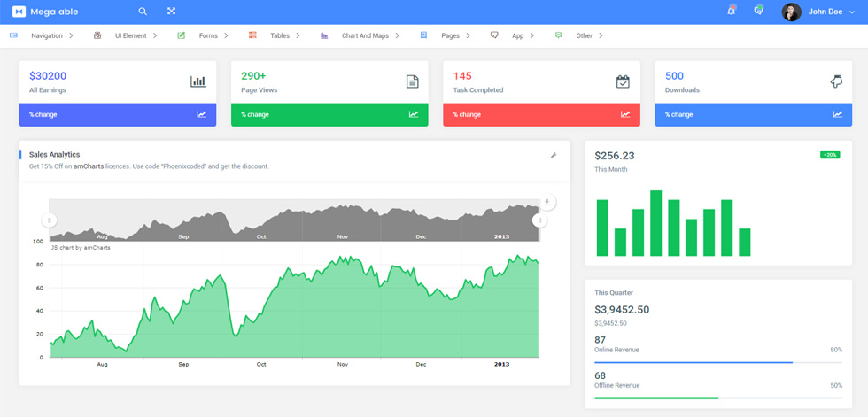Viewport: 868px width, 417px height.
Task: Click John Doe's avatar picture
Action: (x=791, y=12)
